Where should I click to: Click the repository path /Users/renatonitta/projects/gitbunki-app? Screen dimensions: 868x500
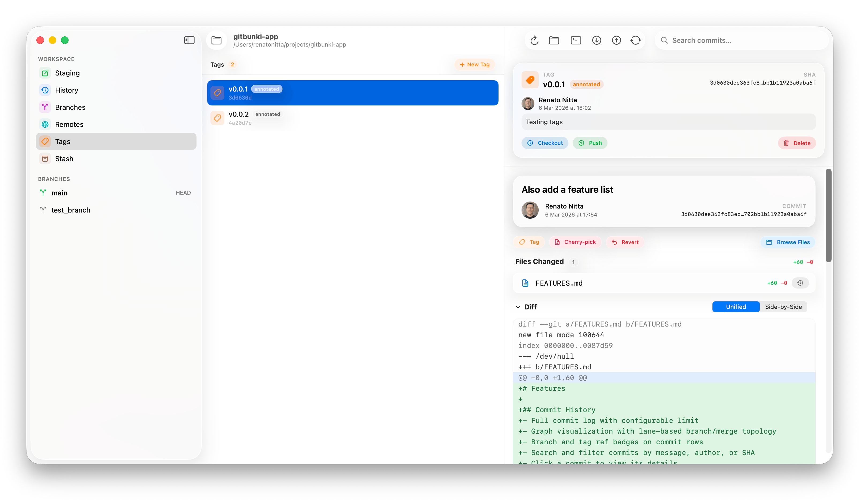click(x=290, y=45)
